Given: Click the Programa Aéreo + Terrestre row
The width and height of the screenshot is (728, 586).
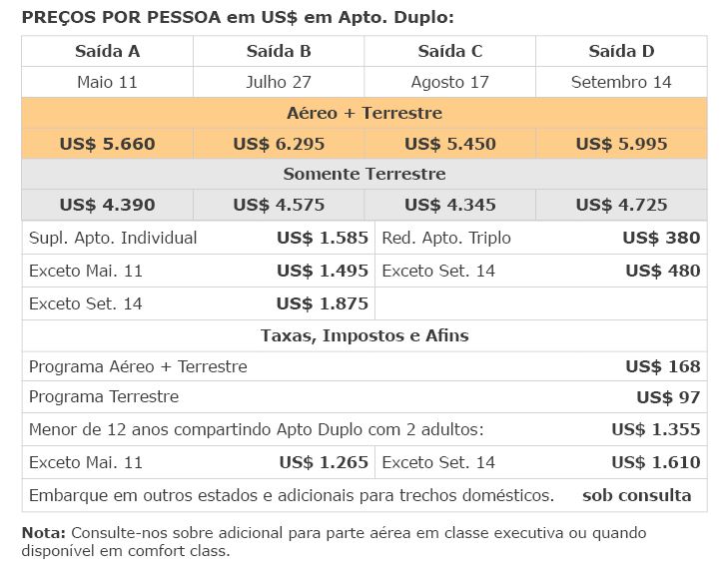Looking at the screenshot, I should pyautogui.click(x=364, y=366).
